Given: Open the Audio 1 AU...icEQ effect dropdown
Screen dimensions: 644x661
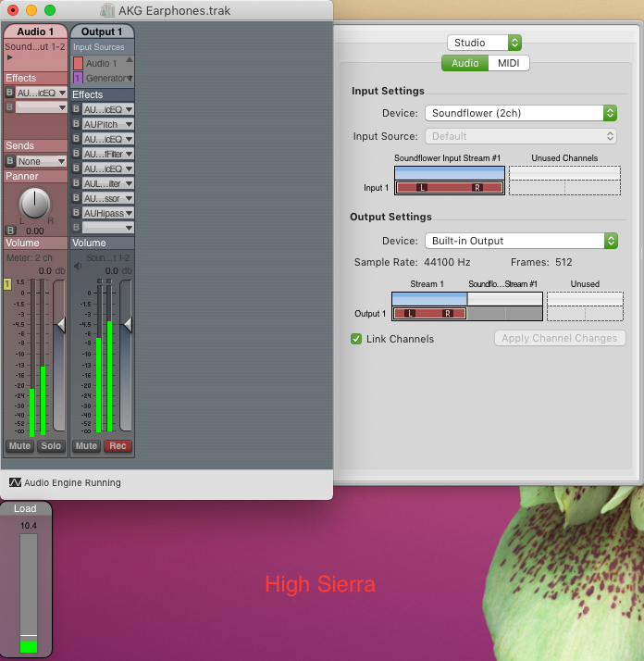Looking at the screenshot, I should tap(42, 93).
